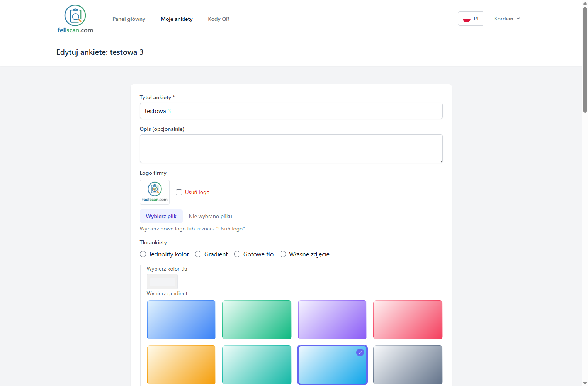Viewport: 588px width, 386px height.
Task: Switch to the 'Kody QR' tab
Action: (x=219, y=19)
